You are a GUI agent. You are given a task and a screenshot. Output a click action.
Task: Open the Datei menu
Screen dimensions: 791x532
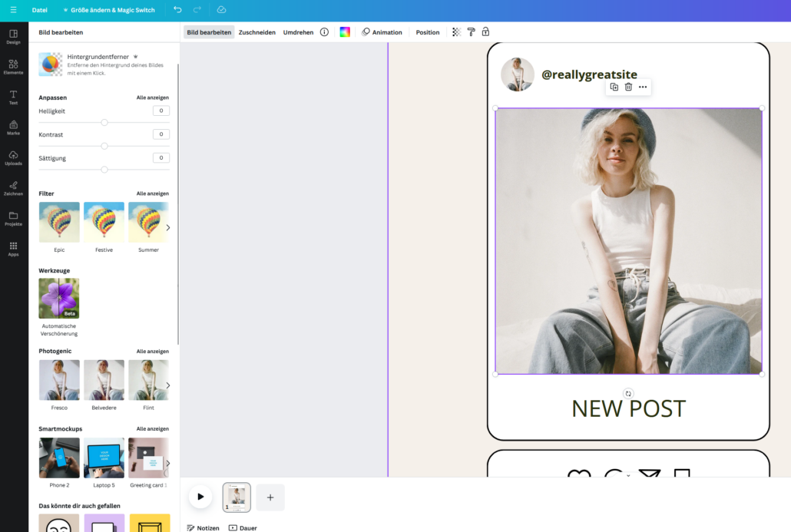[x=40, y=10]
